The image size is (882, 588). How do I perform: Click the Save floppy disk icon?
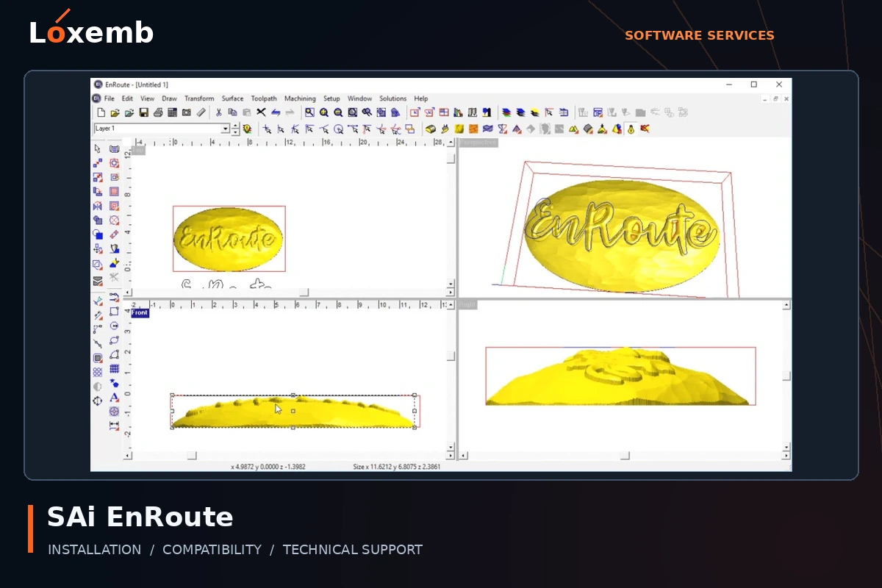(x=143, y=112)
